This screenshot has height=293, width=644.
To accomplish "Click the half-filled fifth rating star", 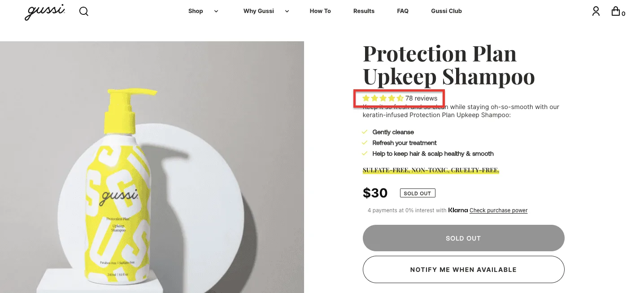I will click(x=400, y=98).
